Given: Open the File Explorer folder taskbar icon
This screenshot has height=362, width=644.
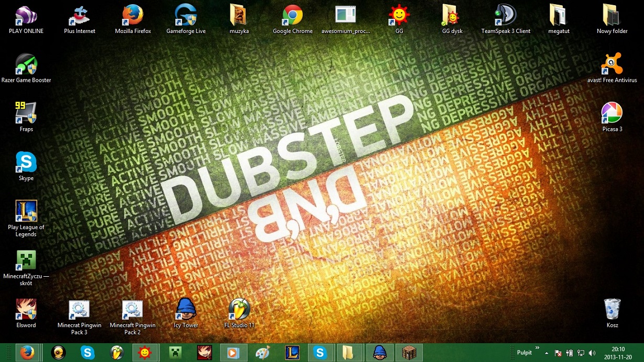Looking at the screenshot, I should click(x=348, y=353).
